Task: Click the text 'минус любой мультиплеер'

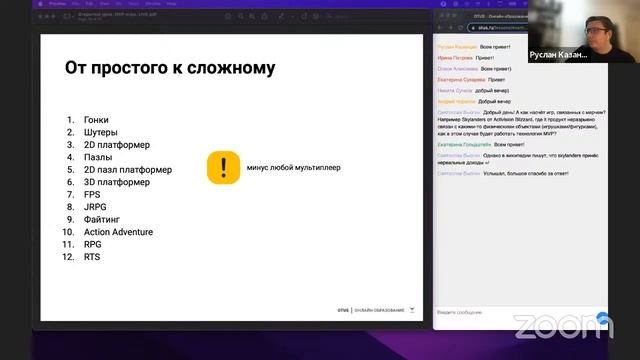Action: coord(293,168)
